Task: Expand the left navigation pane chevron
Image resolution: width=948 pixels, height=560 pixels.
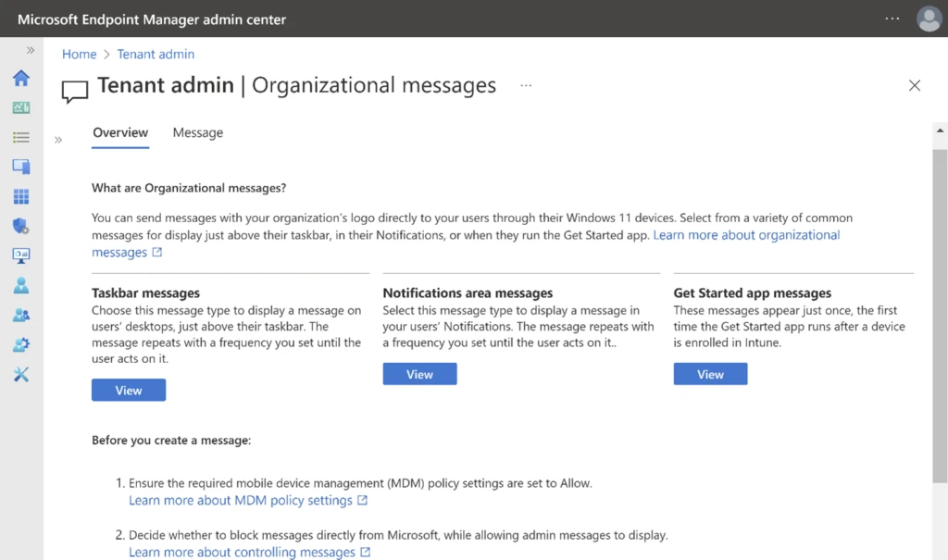Action: [31, 51]
